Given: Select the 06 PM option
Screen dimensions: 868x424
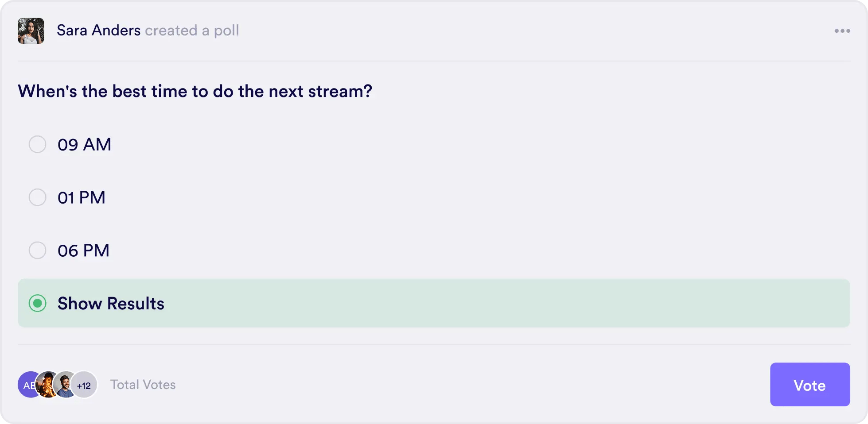Looking at the screenshot, I should 83,250.
